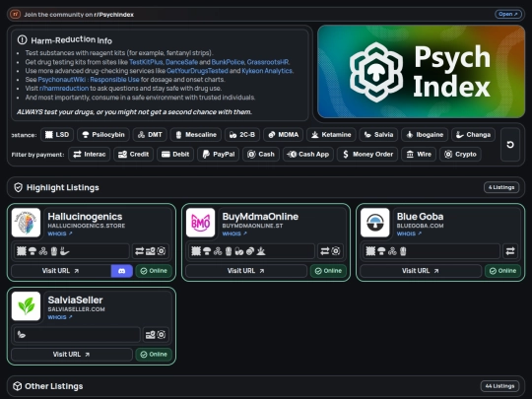Visit the r/harmreduction link
Viewport: 532px width, 399px height.
point(64,89)
